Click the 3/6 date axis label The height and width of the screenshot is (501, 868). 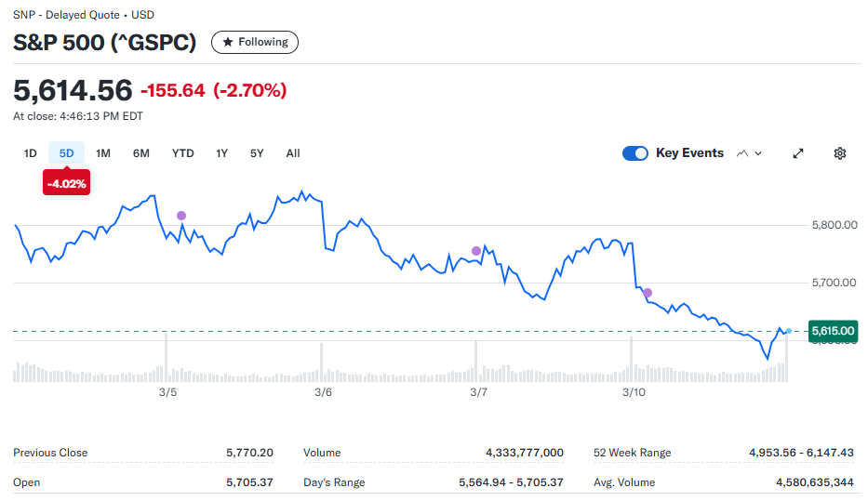(323, 392)
